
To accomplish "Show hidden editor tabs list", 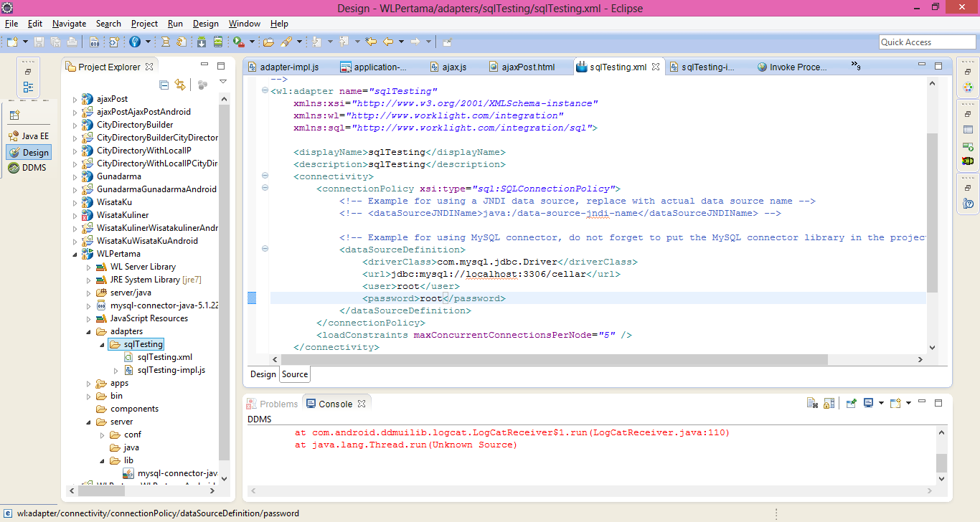I will (855, 67).
